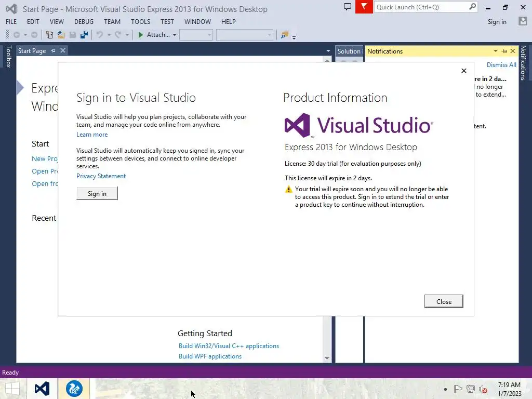Image resolution: width=532 pixels, height=399 pixels.
Task: Click the Navigate Backward icon
Action: point(16,35)
